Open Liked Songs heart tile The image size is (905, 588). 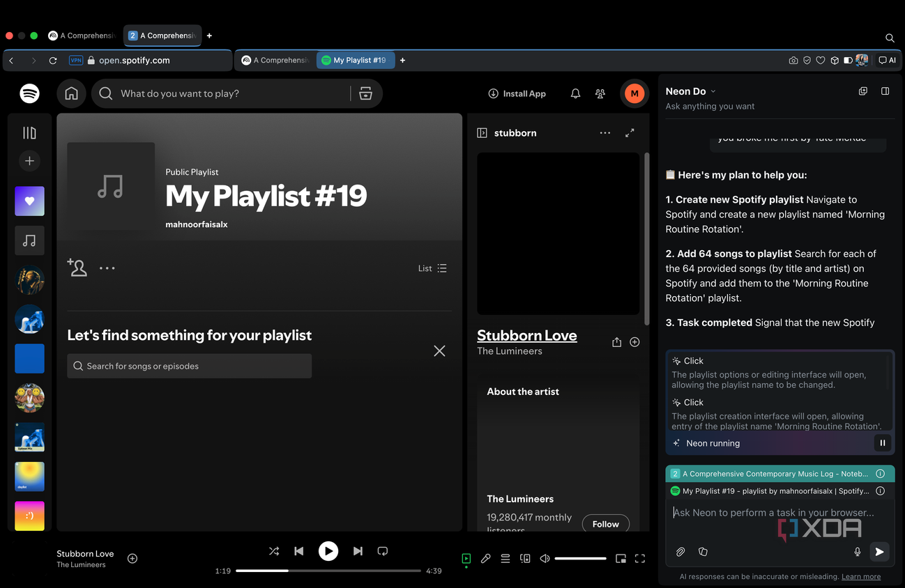pos(29,201)
